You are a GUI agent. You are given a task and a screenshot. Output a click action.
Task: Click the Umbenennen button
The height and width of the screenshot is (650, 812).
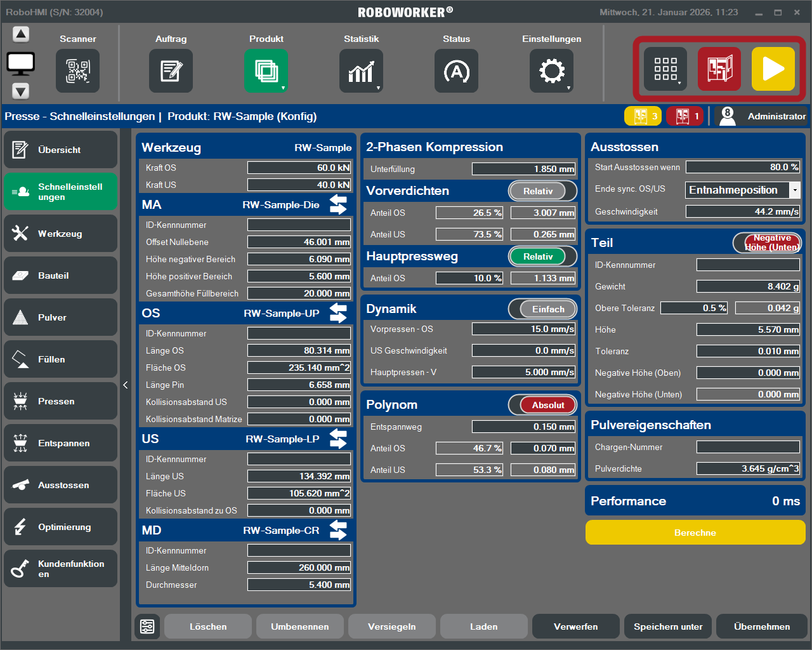click(300, 627)
